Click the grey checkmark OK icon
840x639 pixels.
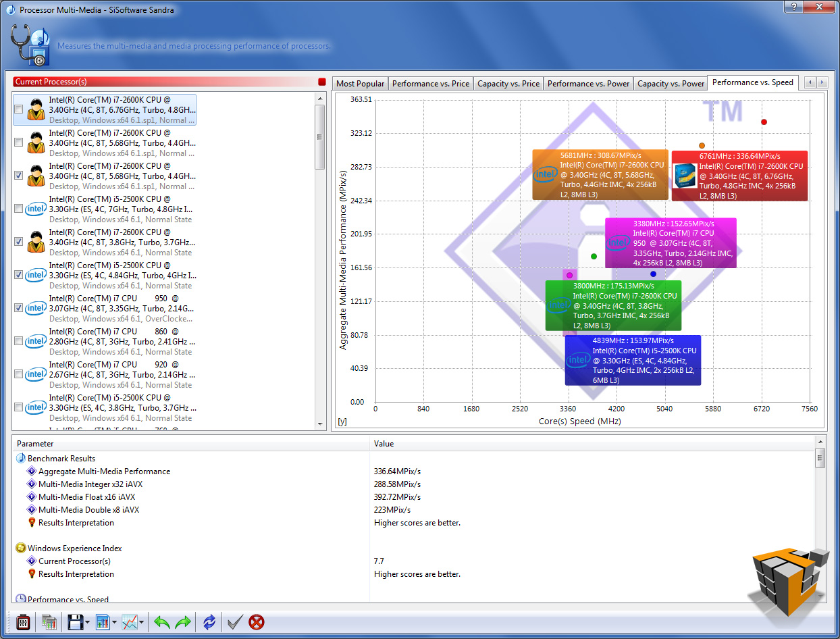(x=236, y=622)
